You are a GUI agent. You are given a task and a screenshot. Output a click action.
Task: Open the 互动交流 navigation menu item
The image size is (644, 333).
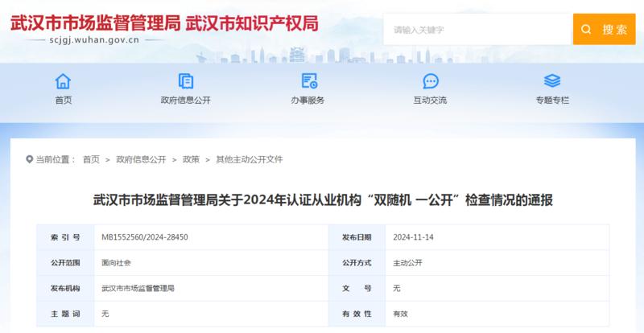pos(430,101)
